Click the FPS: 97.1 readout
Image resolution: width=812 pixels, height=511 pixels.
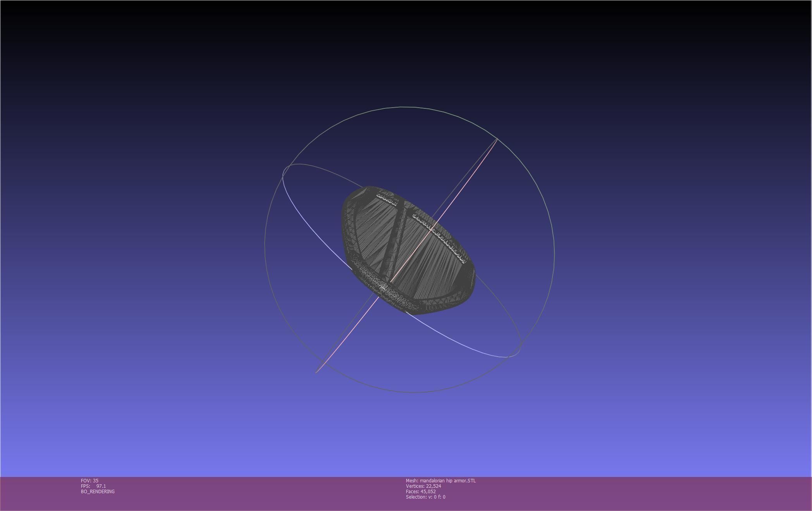(93, 486)
